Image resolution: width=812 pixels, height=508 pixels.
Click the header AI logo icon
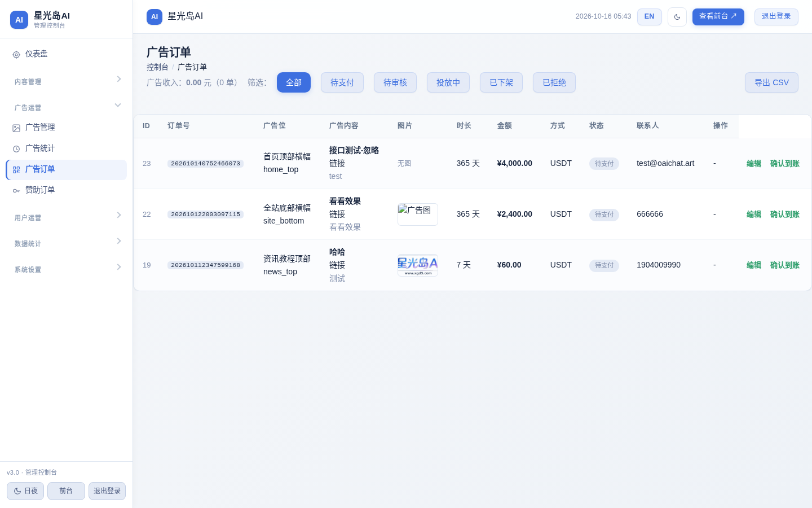click(x=155, y=17)
